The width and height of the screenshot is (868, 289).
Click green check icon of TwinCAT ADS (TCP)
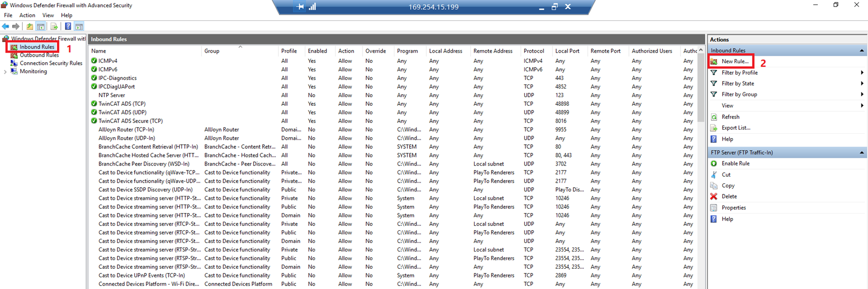point(94,104)
